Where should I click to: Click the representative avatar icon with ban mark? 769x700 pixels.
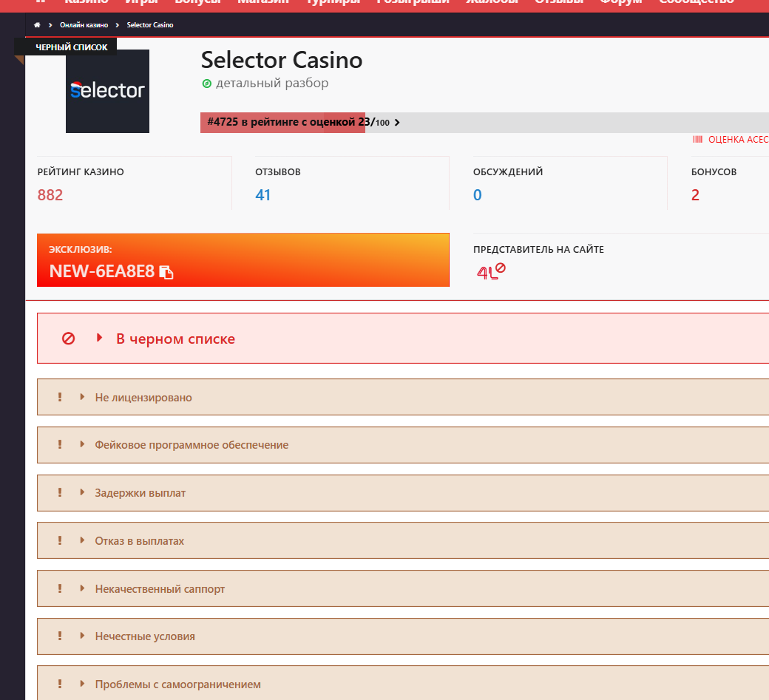click(x=491, y=271)
